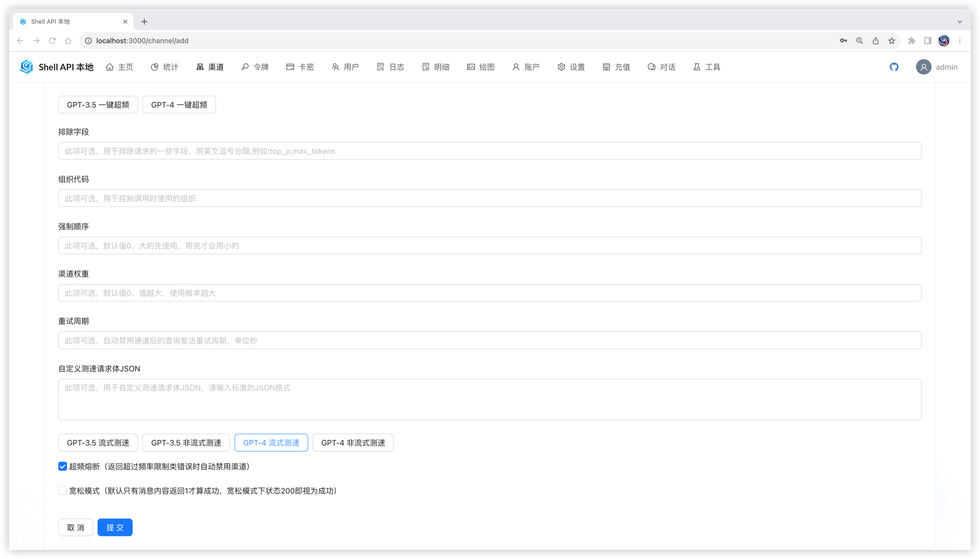980x559 pixels.
Task: Open the browser extensions puzzle icon
Action: click(x=911, y=41)
